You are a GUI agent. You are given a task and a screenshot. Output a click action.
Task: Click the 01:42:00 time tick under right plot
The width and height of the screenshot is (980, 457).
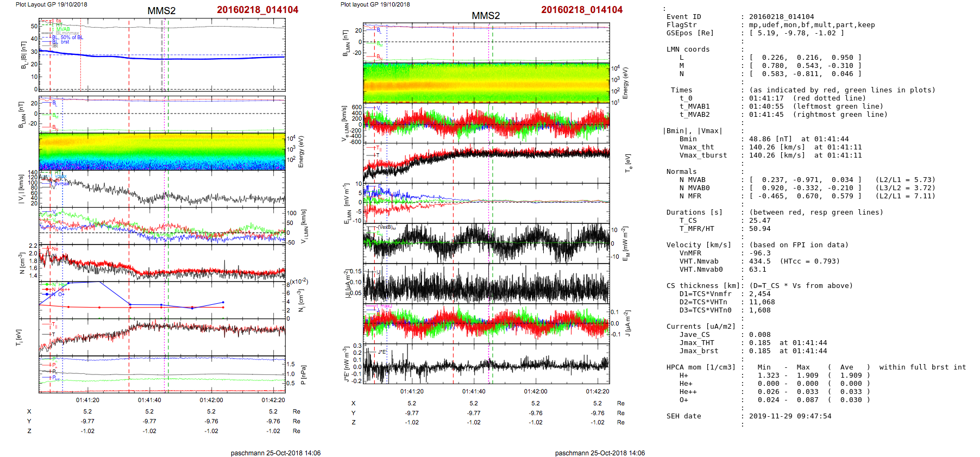pyautogui.click(x=535, y=391)
